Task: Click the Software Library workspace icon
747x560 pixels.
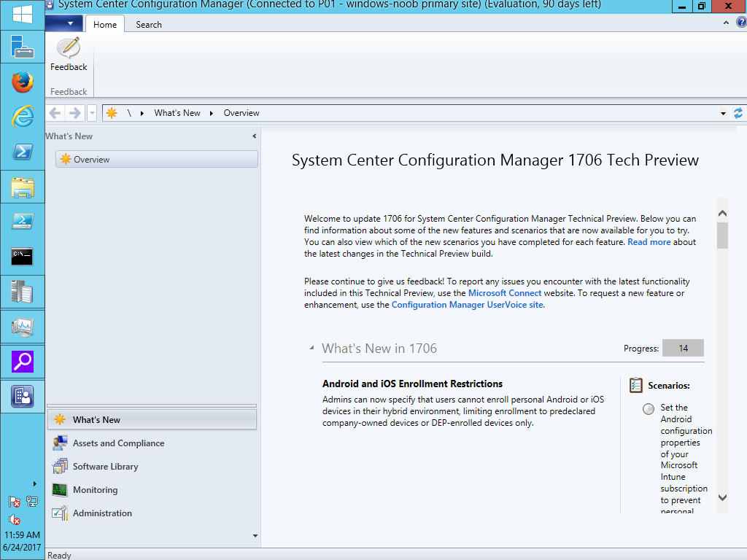Action: (x=60, y=466)
